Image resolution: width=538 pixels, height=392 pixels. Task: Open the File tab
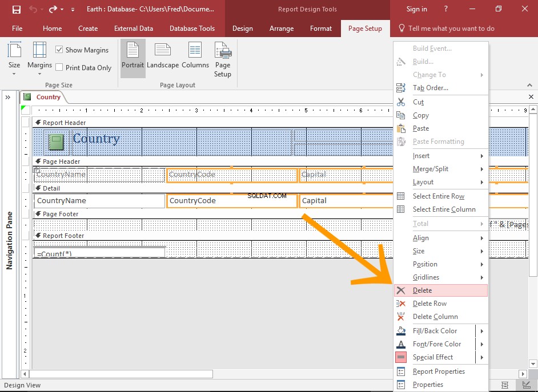(x=17, y=29)
